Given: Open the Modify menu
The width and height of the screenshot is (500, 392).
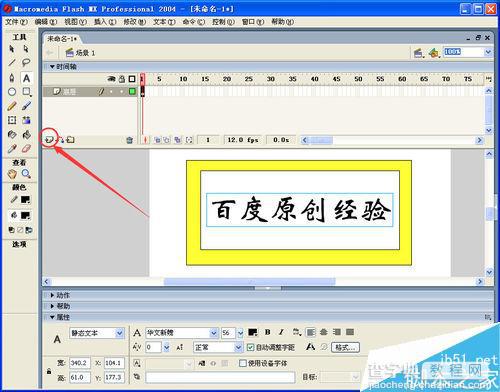Looking at the screenshot, I should click(x=135, y=22).
